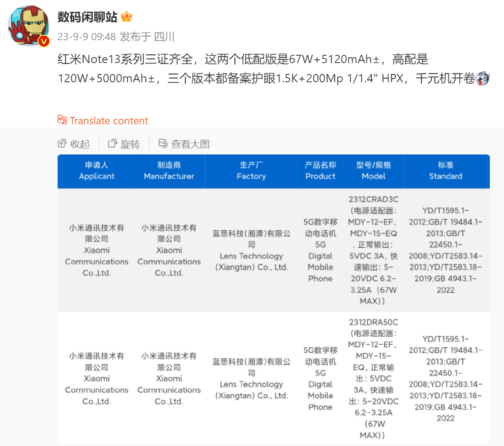Click the 型号/规格 Model column header
The image size is (504, 446).
tap(374, 171)
